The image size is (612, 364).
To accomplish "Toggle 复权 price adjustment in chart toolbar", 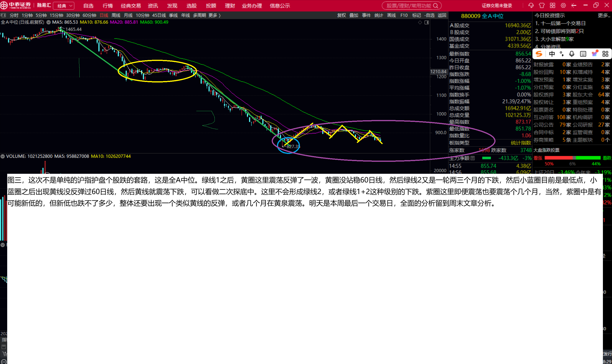I will pyautogui.click(x=341, y=16).
